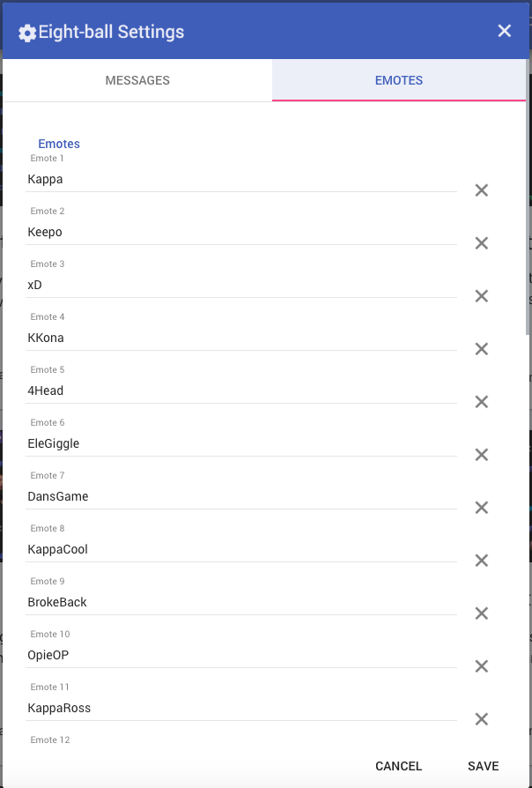This screenshot has width=532, height=788.
Task: Click the dialog's vertical scrollbar
Action: pyautogui.click(x=528, y=197)
